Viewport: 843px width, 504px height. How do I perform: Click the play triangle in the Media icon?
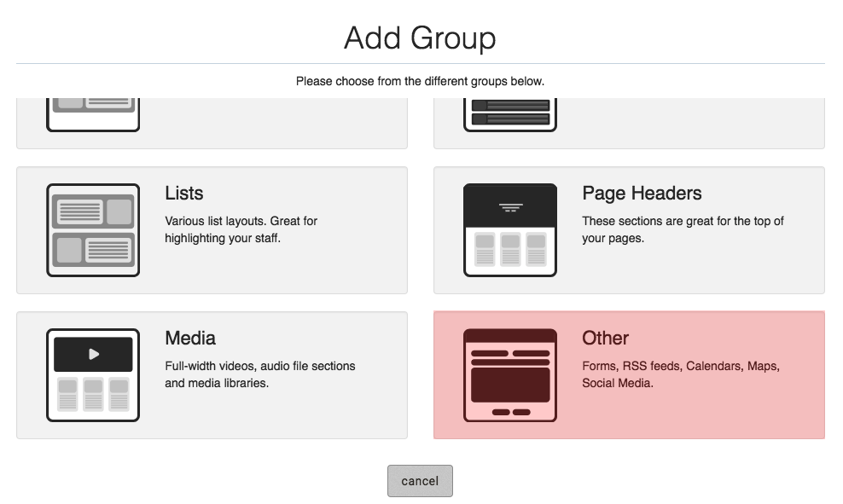point(94,354)
